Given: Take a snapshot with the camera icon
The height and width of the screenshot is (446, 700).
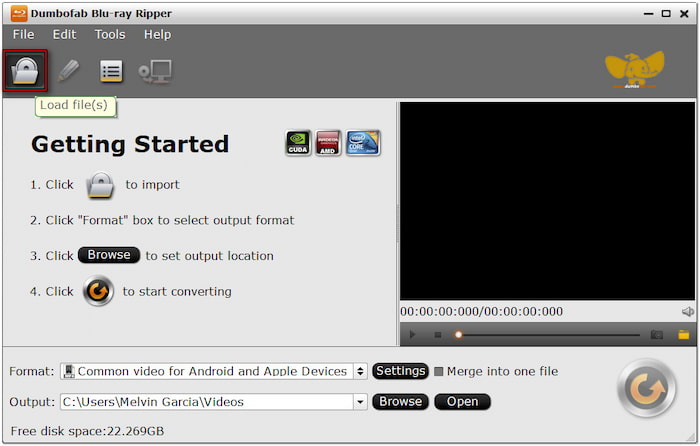Looking at the screenshot, I should tap(656, 334).
